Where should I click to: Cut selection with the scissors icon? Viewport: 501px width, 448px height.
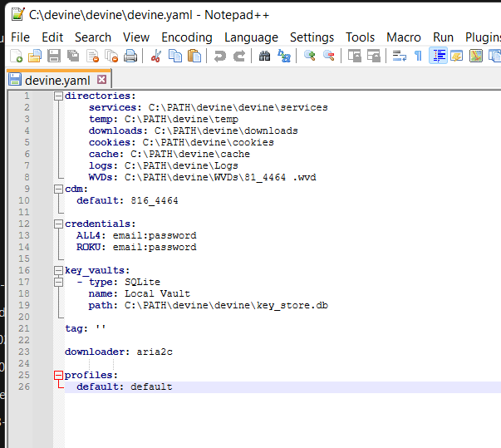[155, 56]
